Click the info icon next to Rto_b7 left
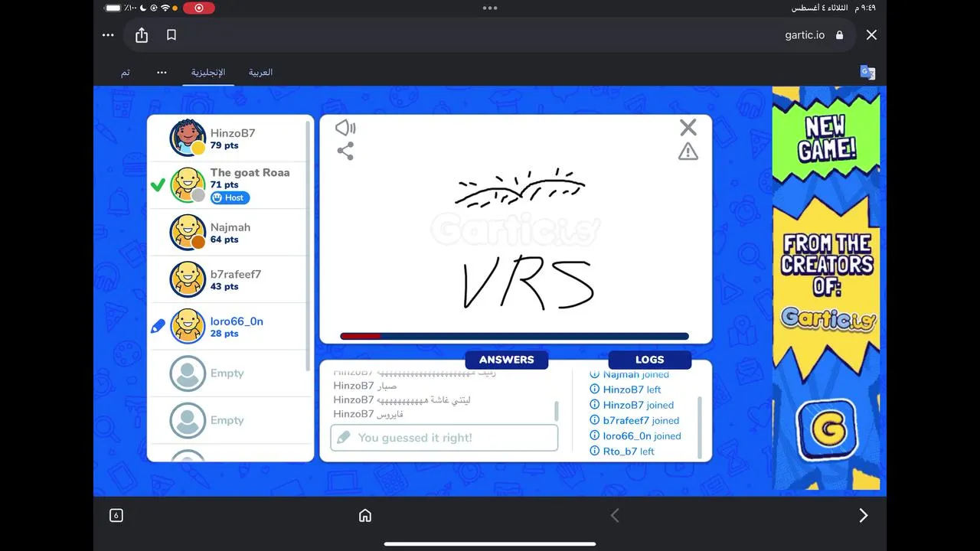The height and width of the screenshot is (551, 980). click(x=595, y=451)
